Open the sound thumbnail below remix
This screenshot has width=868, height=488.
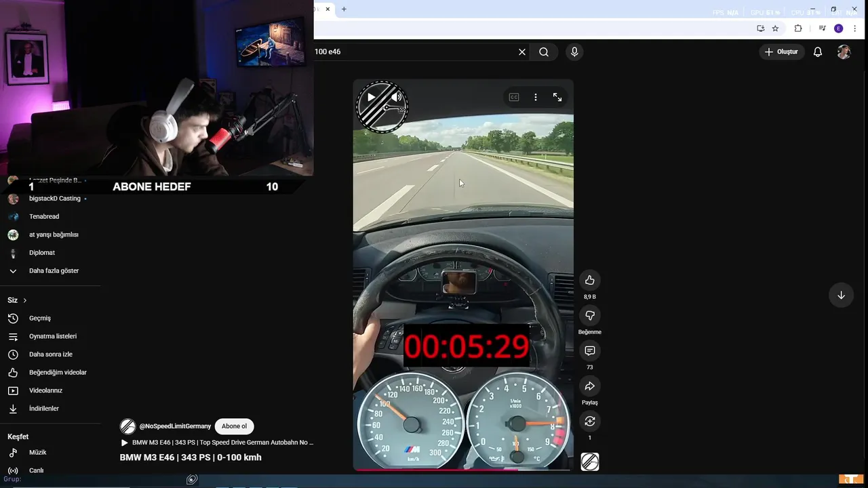[590, 462]
